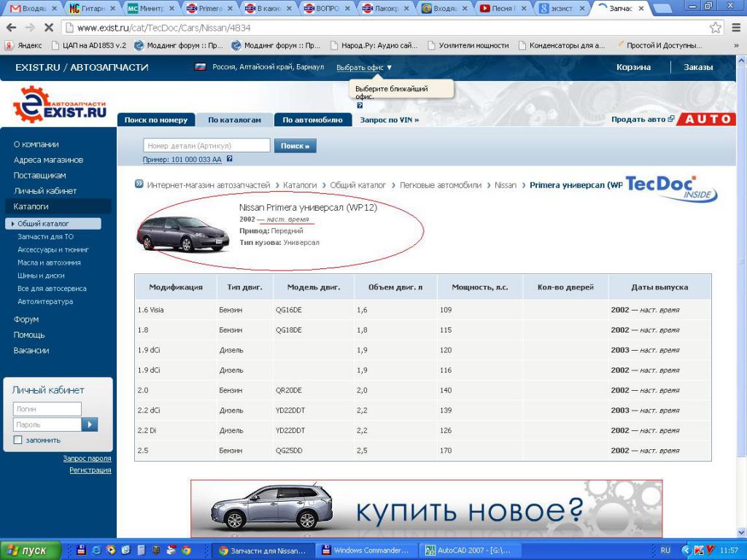Open the Продать авто link
This screenshot has height=560, width=747.
643,119
